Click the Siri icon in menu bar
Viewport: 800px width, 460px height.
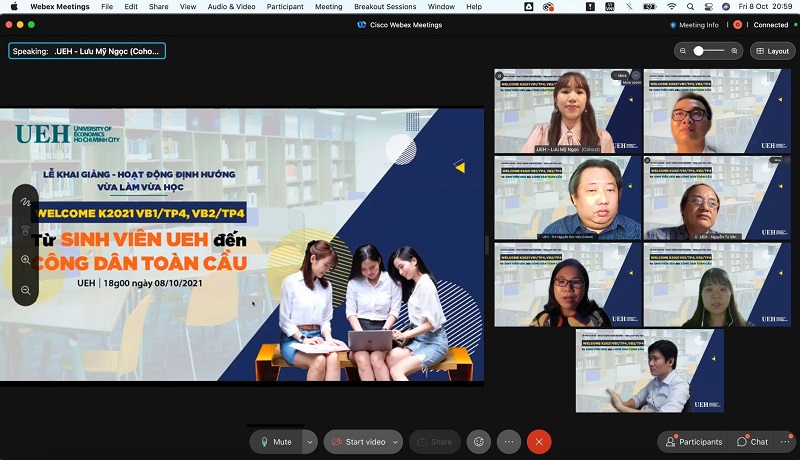[726, 7]
